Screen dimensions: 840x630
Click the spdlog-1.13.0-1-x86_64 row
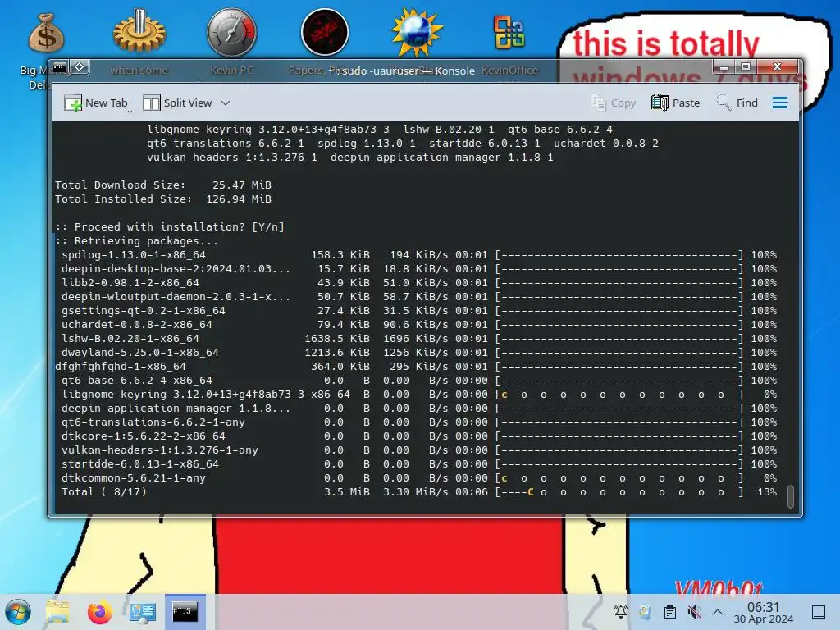point(419,254)
